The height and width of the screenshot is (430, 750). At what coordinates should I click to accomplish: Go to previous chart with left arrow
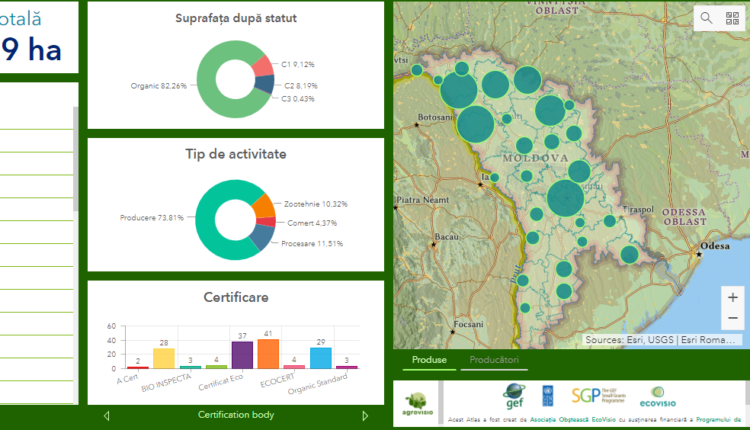(106, 416)
